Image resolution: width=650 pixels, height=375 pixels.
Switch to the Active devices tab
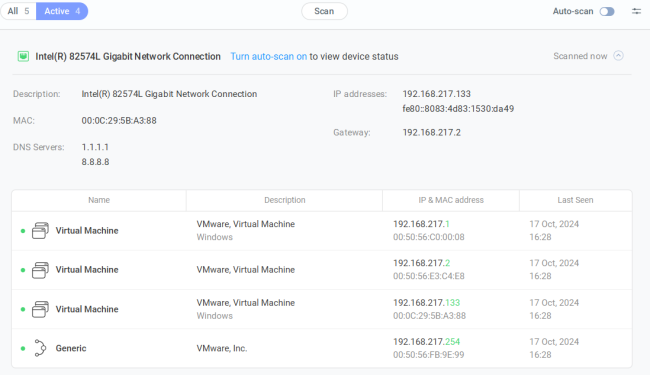[x=62, y=11]
